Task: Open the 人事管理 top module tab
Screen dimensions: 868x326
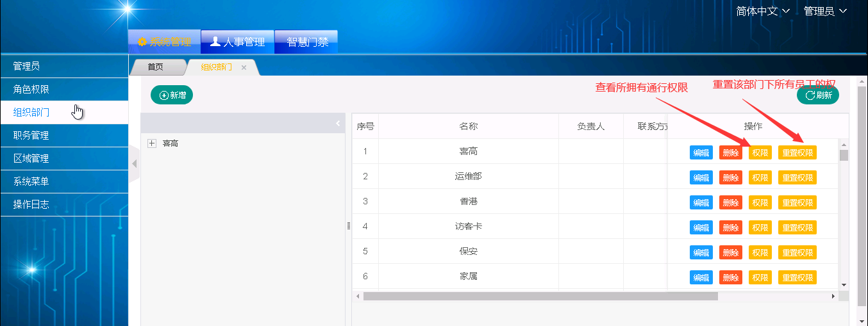Action: pos(237,42)
